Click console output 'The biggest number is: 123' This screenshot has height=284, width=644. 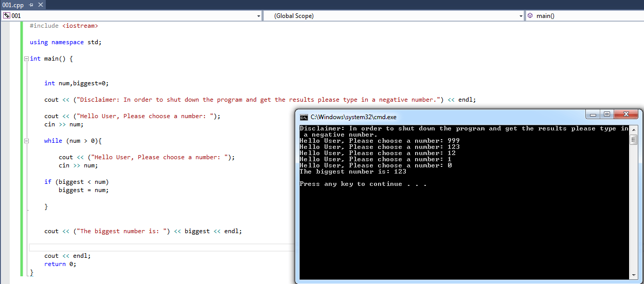tap(353, 172)
